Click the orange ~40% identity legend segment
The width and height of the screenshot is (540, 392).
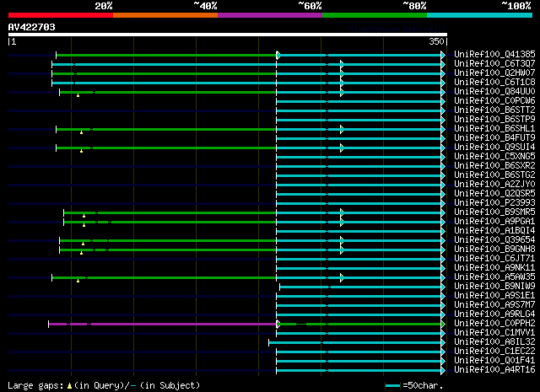165,15
